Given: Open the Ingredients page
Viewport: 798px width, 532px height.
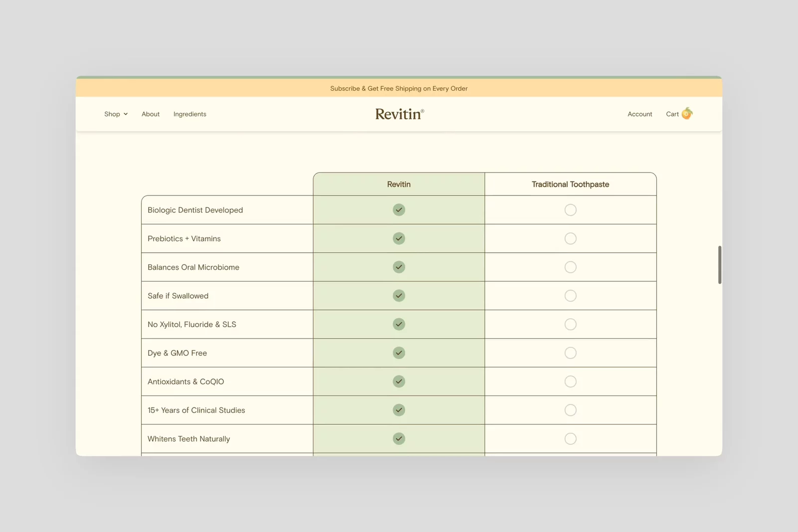Looking at the screenshot, I should [x=190, y=114].
